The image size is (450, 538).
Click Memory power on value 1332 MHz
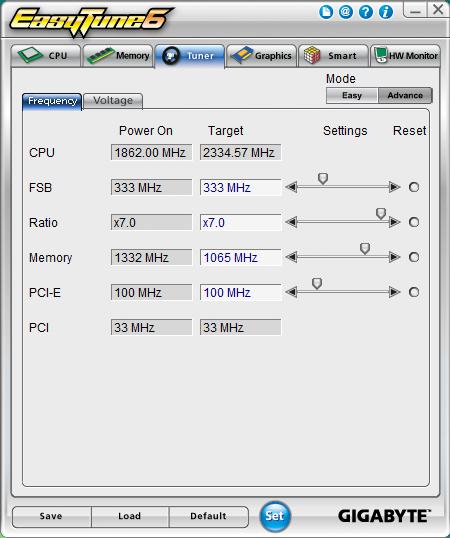point(151,257)
